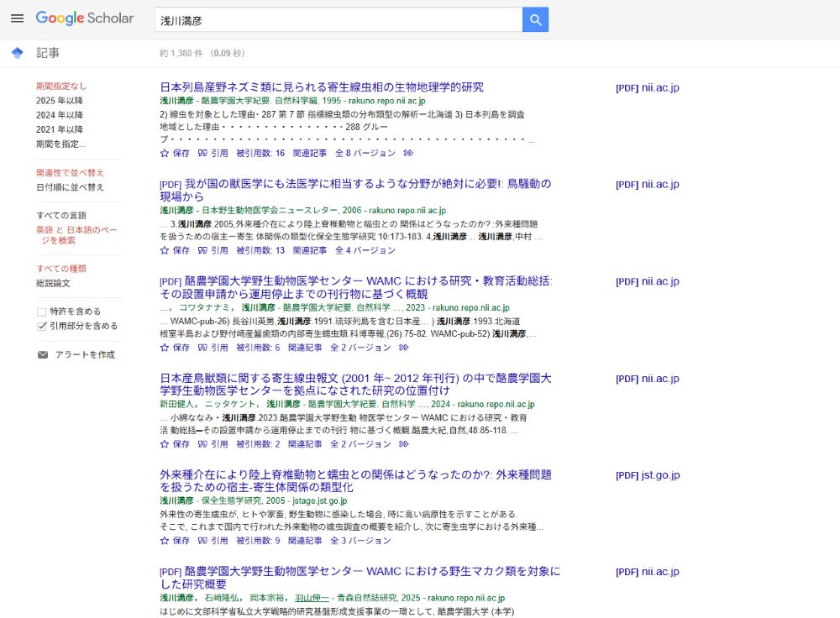Screen dimensions: 840x618
Task: Select 総説論文 article type filter
Action: coord(53,283)
